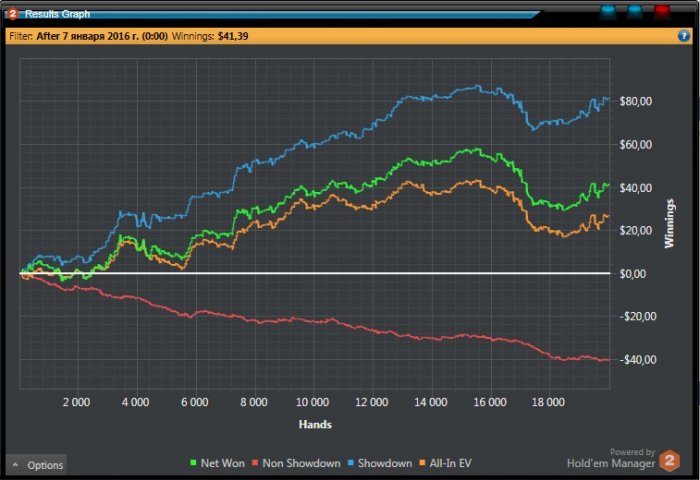Click the blue Showdown legend swatch

[x=350, y=463]
